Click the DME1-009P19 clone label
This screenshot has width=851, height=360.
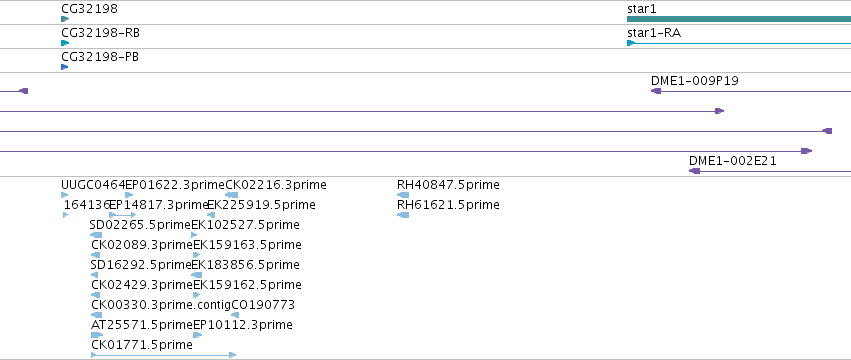coord(695,81)
